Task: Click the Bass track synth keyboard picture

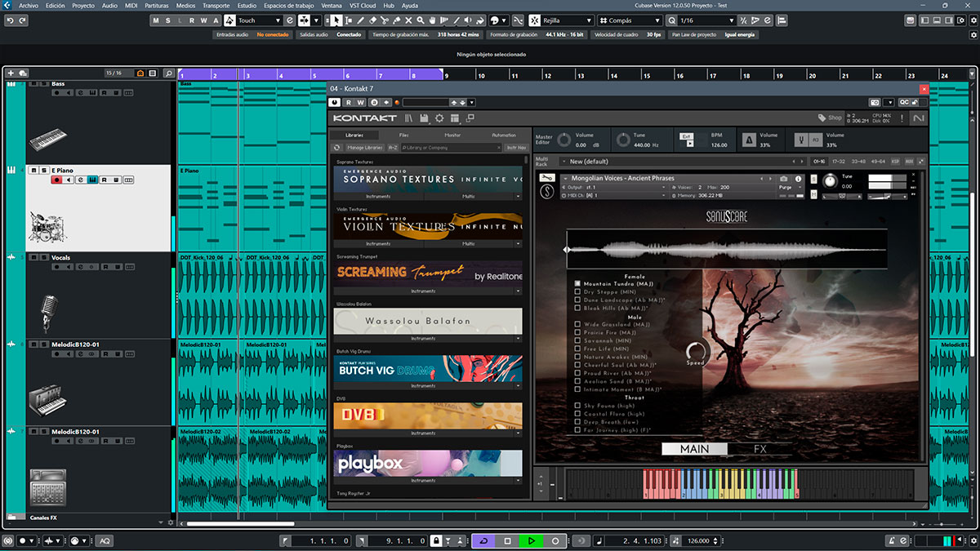Action: tap(47, 140)
